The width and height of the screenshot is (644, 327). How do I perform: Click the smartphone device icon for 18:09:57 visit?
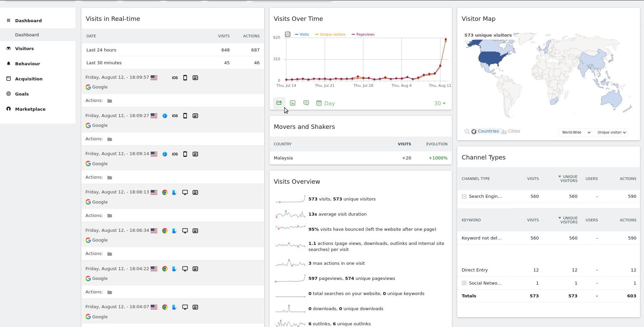185,78
